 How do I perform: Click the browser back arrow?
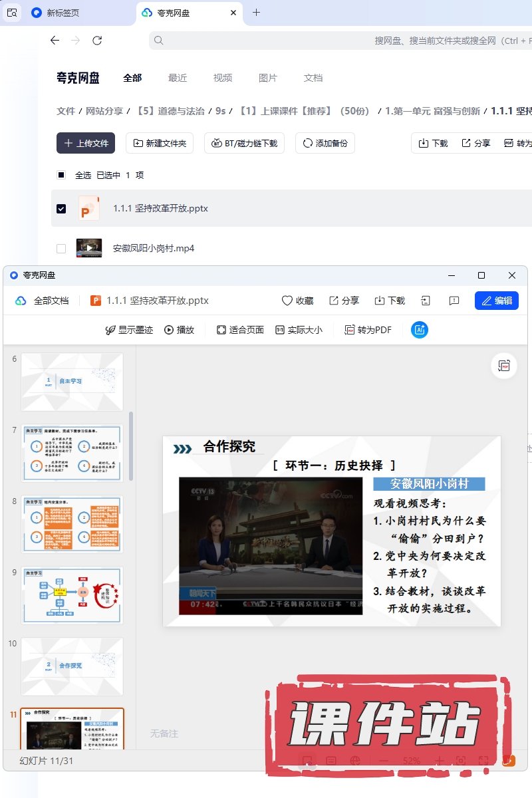pyautogui.click(x=55, y=41)
